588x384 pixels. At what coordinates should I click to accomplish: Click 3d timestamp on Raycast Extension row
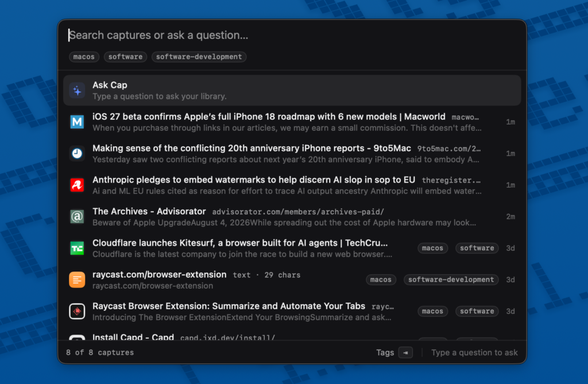510,311
